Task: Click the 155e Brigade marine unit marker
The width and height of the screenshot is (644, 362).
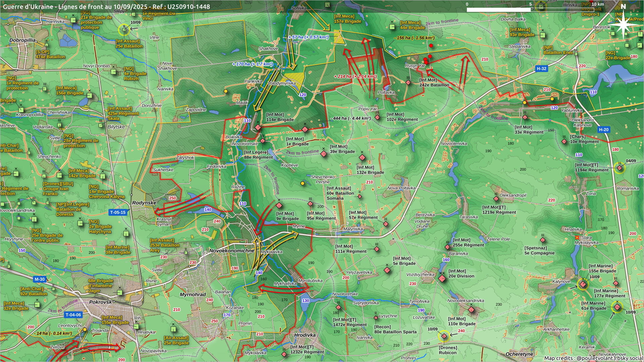Action: pyautogui.click(x=583, y=284)
